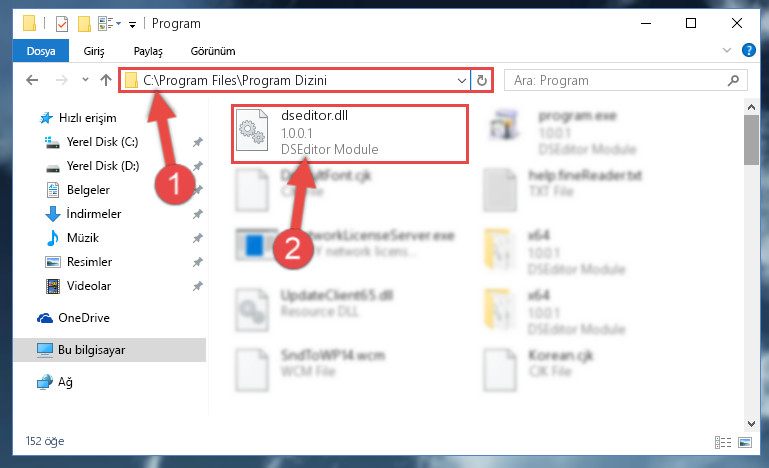Select the dseditor.dll file
Screen dimensions: 769x468
[x=350, y=133]
